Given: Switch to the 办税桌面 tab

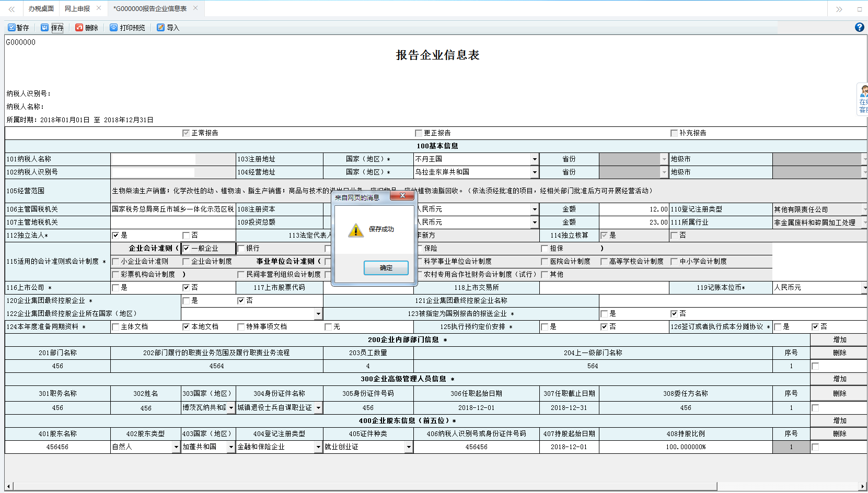Looking at the screenshot, I should click(41, 8).
